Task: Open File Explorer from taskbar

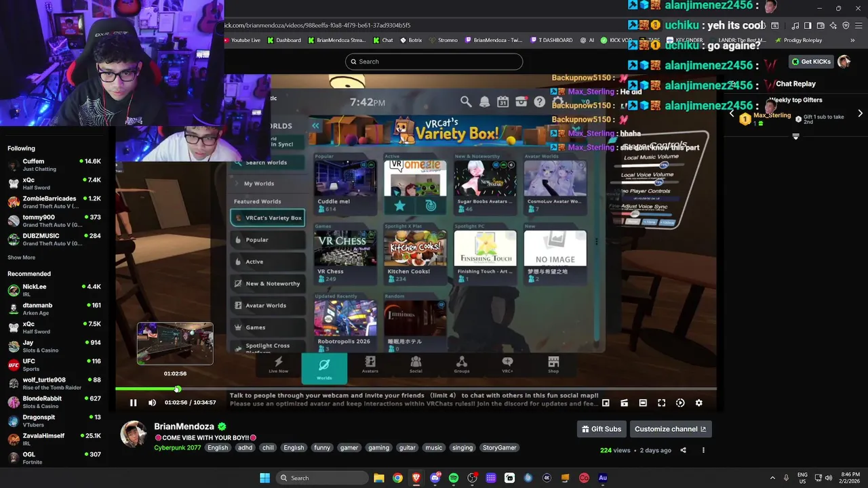Action: [x=379, y=478]
